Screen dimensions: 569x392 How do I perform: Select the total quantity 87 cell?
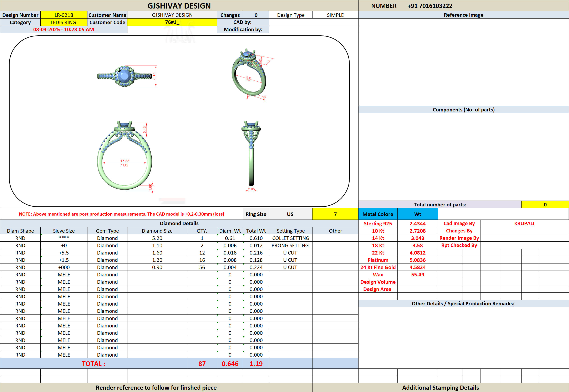[202, 363]
